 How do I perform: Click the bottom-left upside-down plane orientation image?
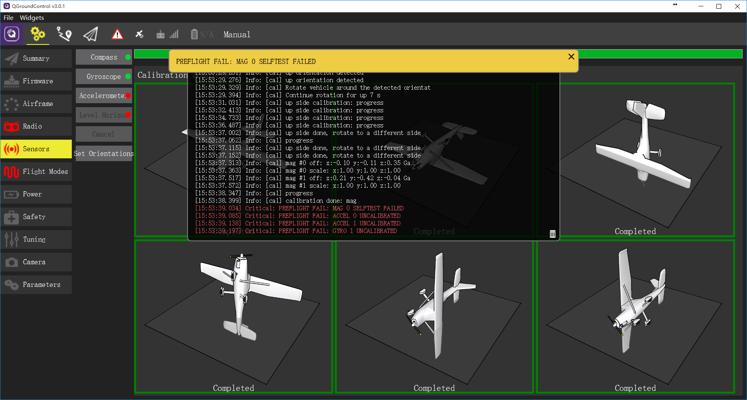pos(233,315)
